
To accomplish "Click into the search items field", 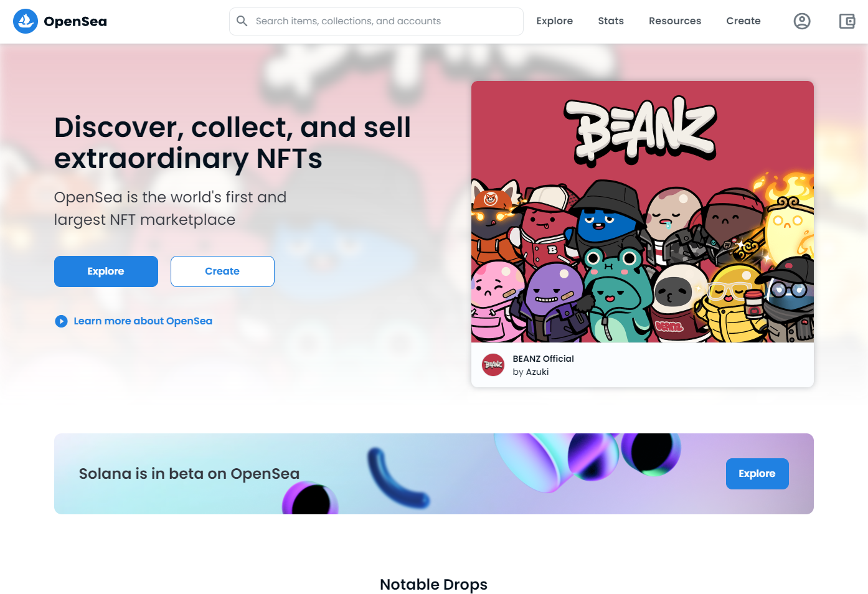I will click(x=376, y=21).
